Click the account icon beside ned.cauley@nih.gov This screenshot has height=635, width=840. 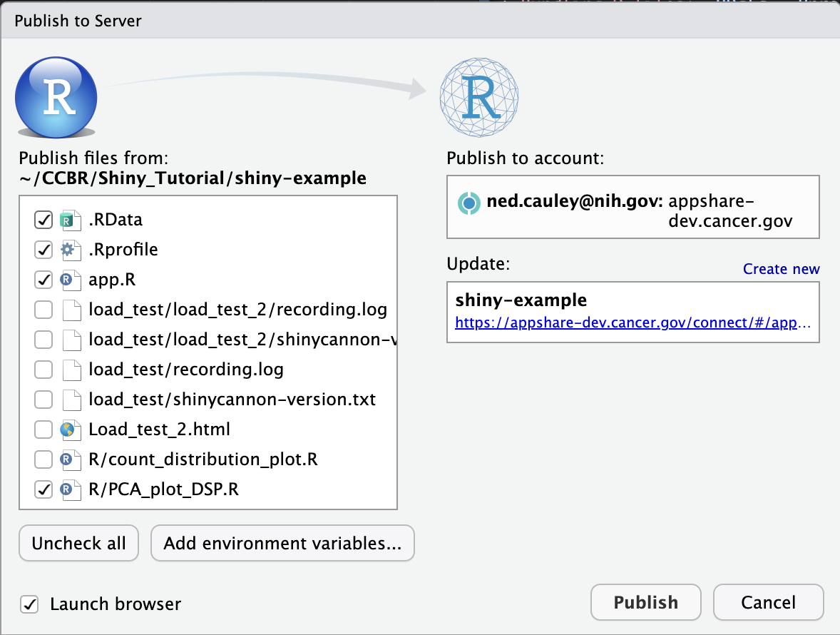(x=469, y=203)
